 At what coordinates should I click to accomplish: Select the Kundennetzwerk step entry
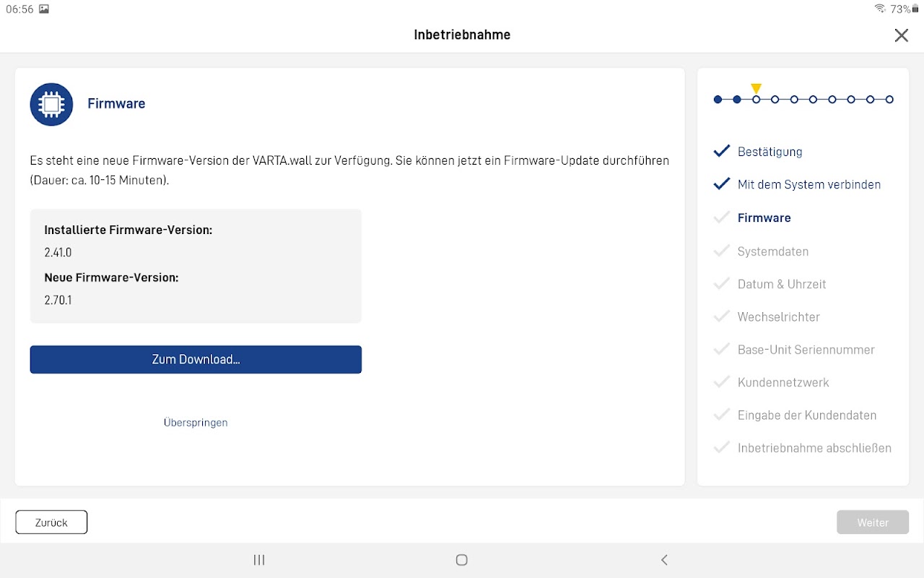point(783,382)
